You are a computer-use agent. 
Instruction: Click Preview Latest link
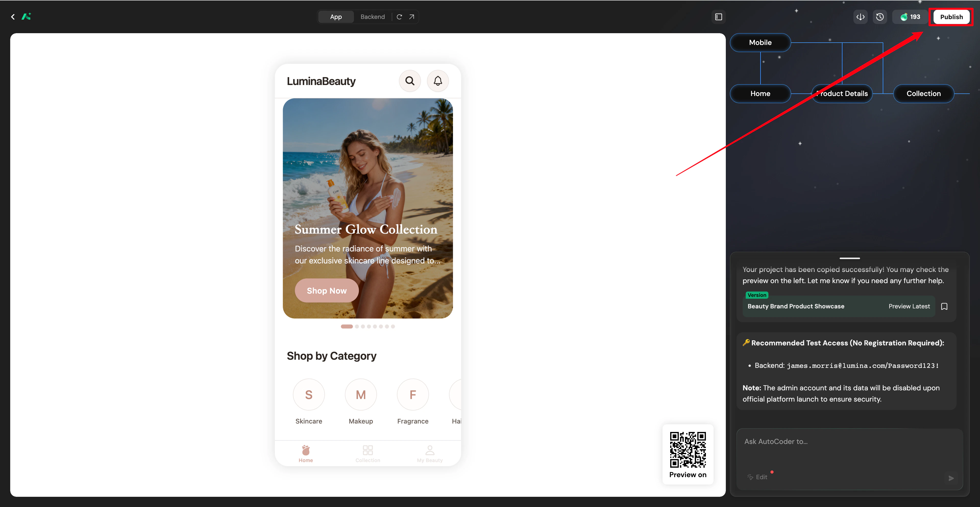909,306
